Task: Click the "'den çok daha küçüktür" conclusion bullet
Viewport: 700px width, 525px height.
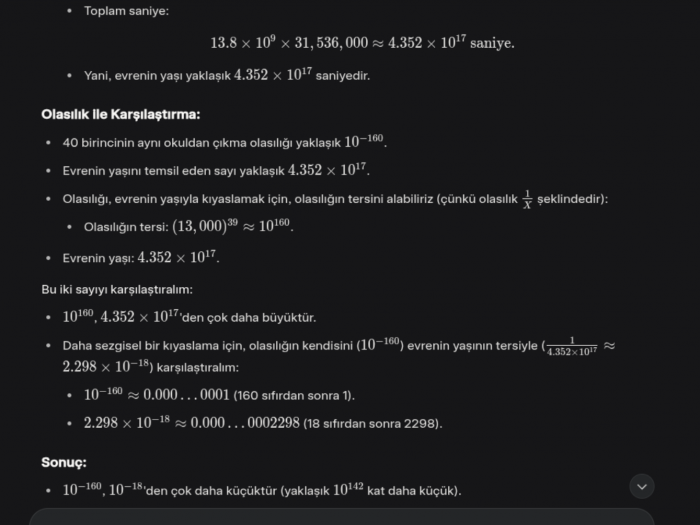Action: [262, 491]
